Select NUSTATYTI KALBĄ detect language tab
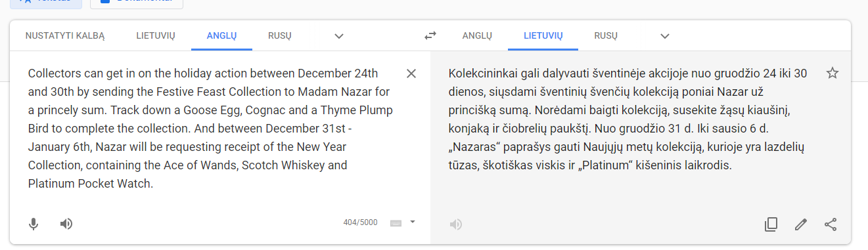Screen dimensions: 868x250 [x=65, y=35]
